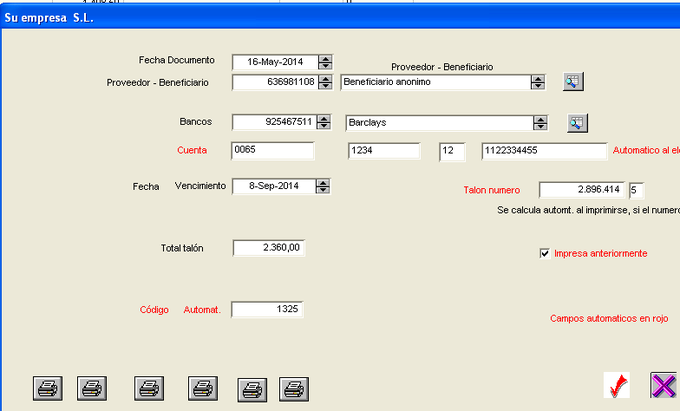Image resolution: width=680 pixels, height=411 pixels.
Task: Step down the 636981108 provider code
Action: pyautogui.click(x=325, y=85)
